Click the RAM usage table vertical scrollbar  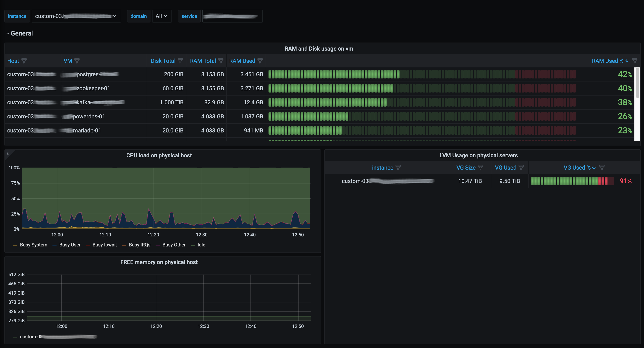pos(637,83)
